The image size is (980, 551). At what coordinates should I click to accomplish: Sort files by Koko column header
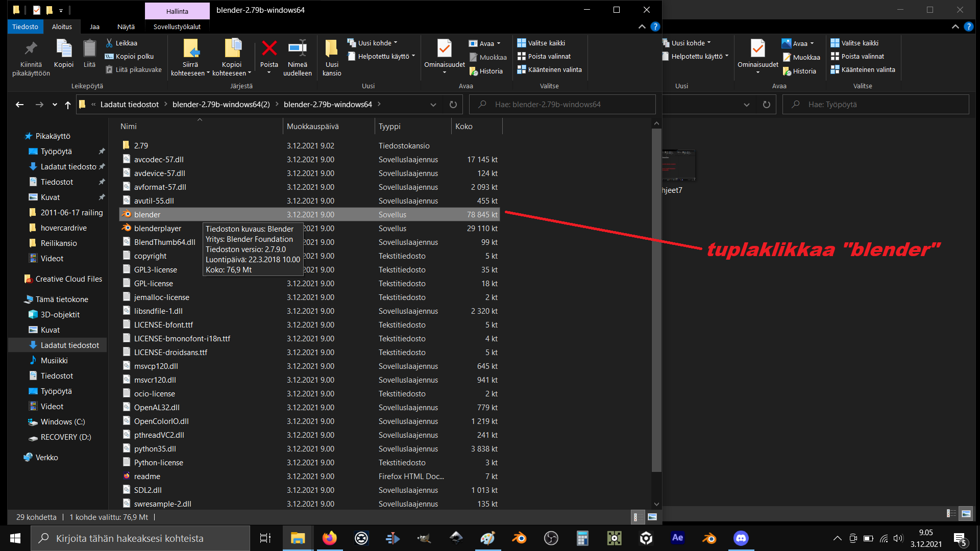pyautogui.click(x=464, y=126)
